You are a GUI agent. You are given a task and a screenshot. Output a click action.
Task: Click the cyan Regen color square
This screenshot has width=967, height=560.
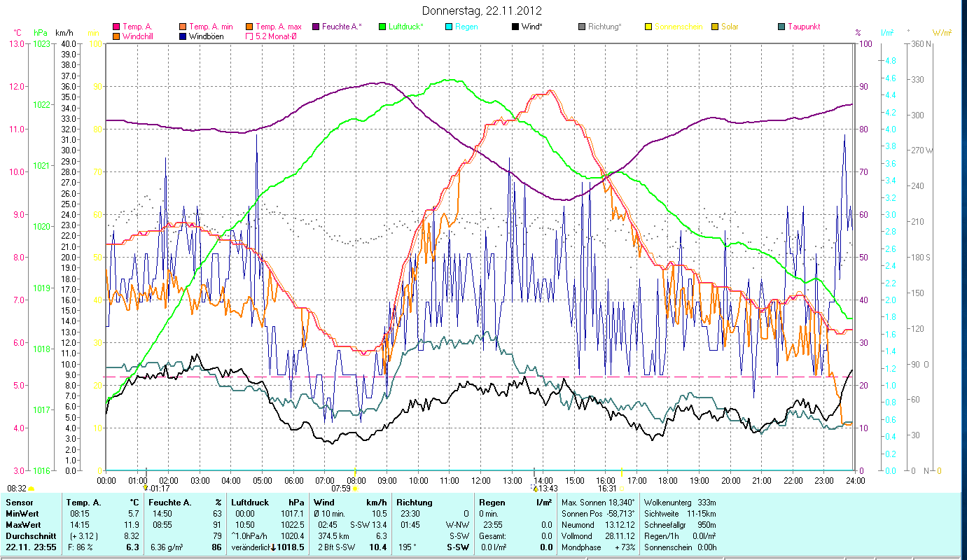pyautogui.click(x=449, y=27)
